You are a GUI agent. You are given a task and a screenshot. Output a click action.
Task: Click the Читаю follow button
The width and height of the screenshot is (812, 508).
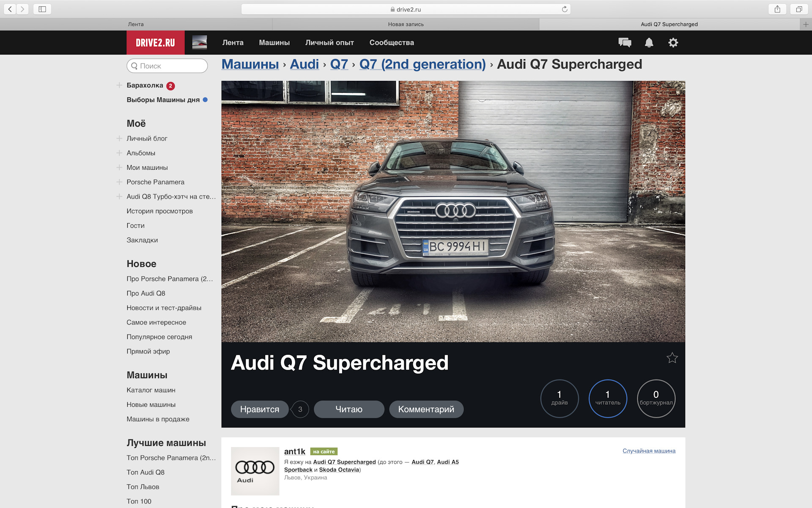(349, 409)
